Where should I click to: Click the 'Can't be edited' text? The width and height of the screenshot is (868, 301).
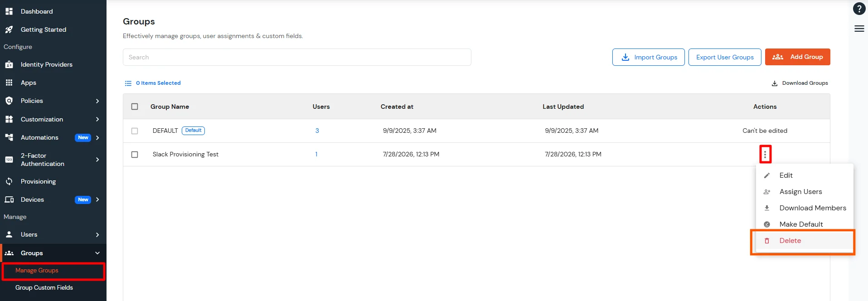[x=765, y=131]
